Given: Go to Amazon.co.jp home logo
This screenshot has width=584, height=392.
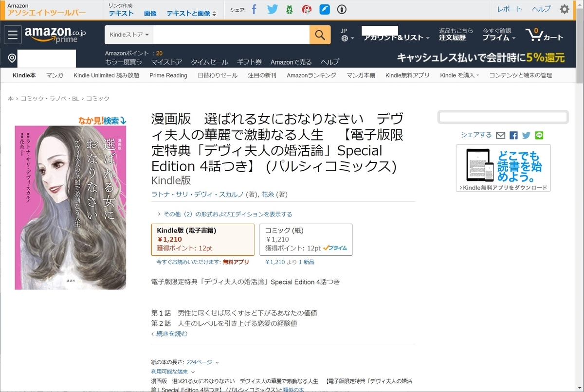Looking at the screenshot, I should coord(55,35).
